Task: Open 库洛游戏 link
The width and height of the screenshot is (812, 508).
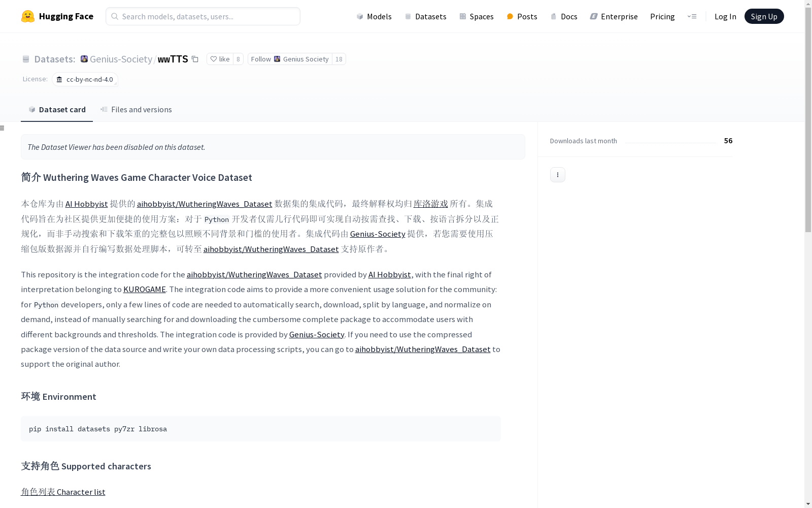Action: (x=430, y=204)
